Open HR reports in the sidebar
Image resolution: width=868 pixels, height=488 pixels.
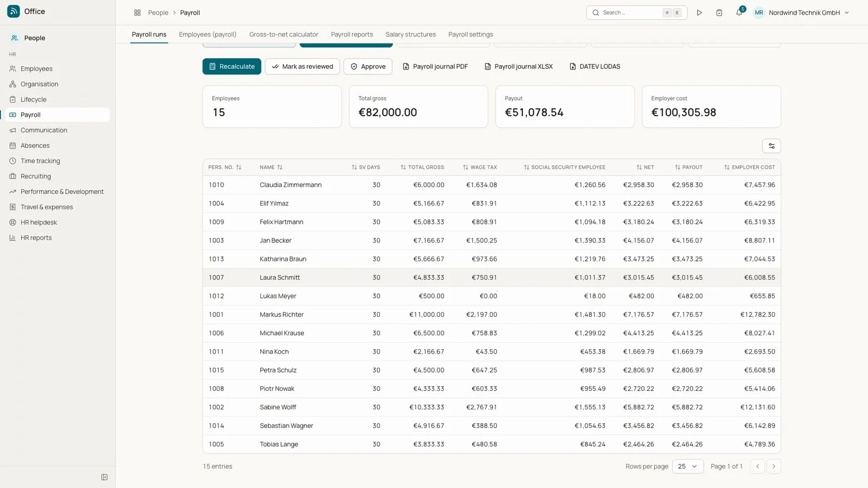(x=58, y=237)
